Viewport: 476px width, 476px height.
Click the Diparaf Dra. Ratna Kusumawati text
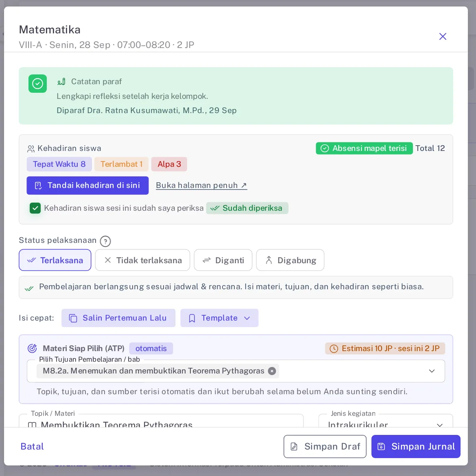point(146,111)
